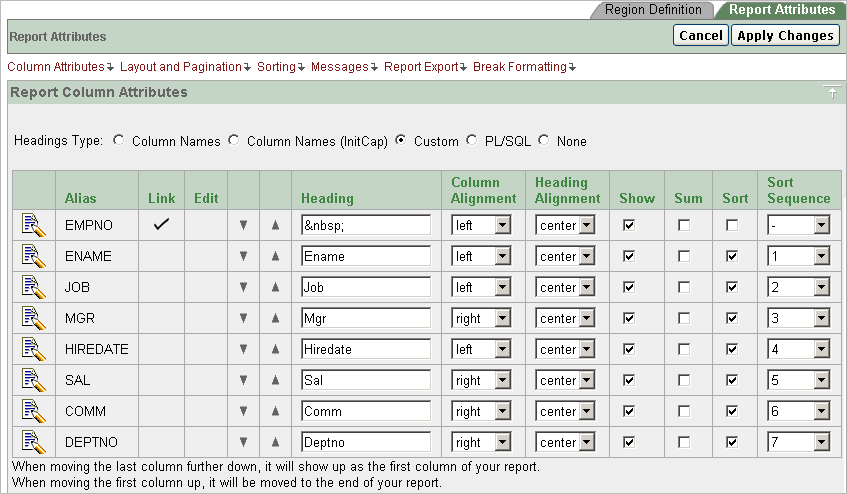
Task: Open Heading Alignment dropdown for JOB
Action: tap(565, 288)
